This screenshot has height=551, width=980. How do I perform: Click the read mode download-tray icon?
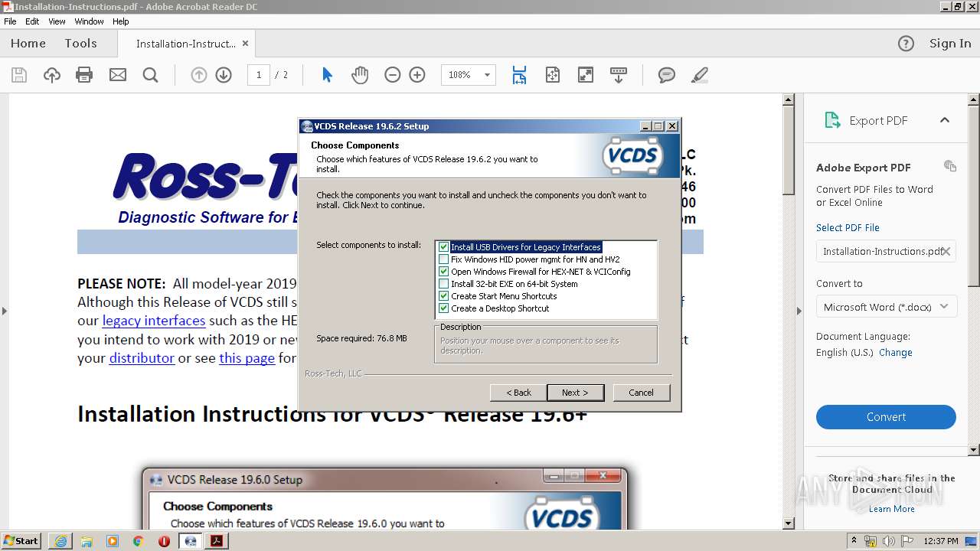pos(619,75)
